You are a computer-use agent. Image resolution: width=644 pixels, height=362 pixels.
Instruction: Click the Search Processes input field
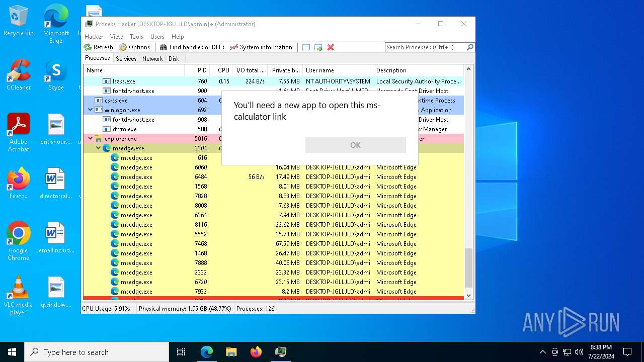[x=425, y=47]
